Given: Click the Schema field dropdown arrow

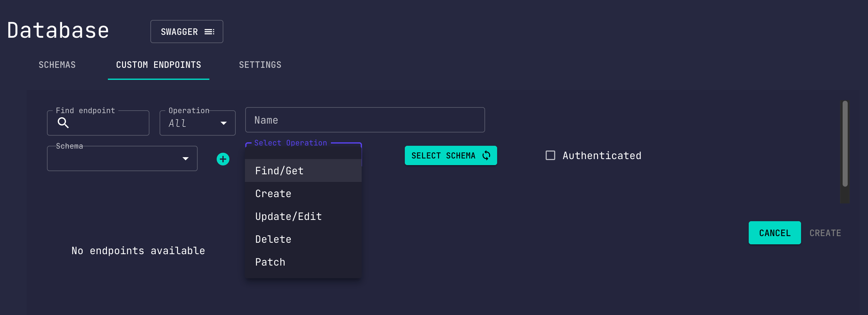Looking at the screenshot, I should tap(185, 158).
